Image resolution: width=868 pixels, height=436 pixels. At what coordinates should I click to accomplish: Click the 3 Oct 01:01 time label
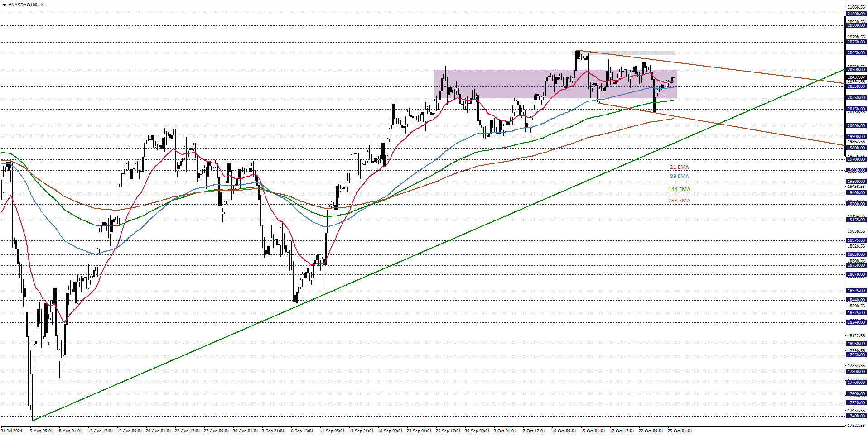pos(505,431)
